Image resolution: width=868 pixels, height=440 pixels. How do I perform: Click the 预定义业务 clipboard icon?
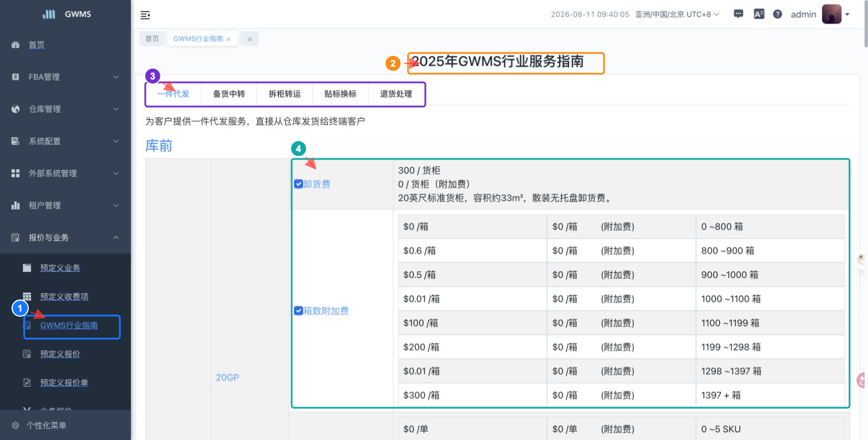pyautogui.click(x=27, y=268)
